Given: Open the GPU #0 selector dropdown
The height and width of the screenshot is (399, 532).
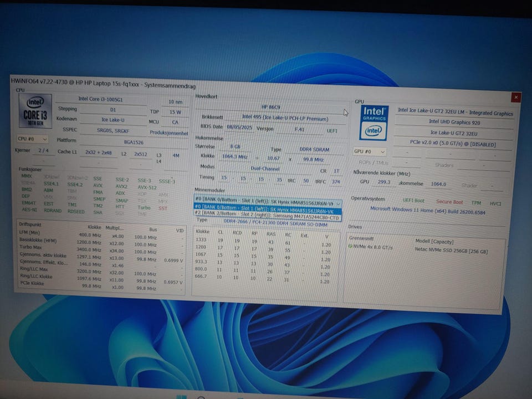Looking at the screenshot, I should click(370, 152).
